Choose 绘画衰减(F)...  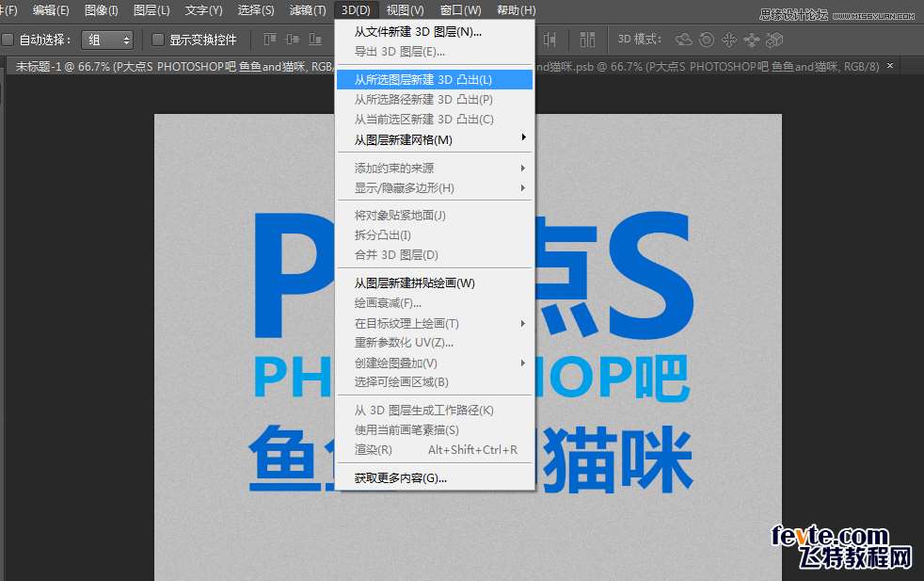pyautogui.click(x=435, y=303)
